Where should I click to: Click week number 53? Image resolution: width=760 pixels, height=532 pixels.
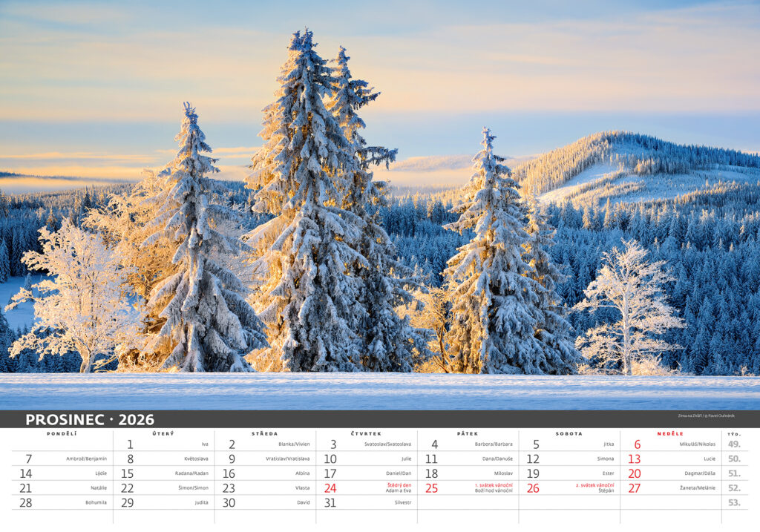(734, 502)
